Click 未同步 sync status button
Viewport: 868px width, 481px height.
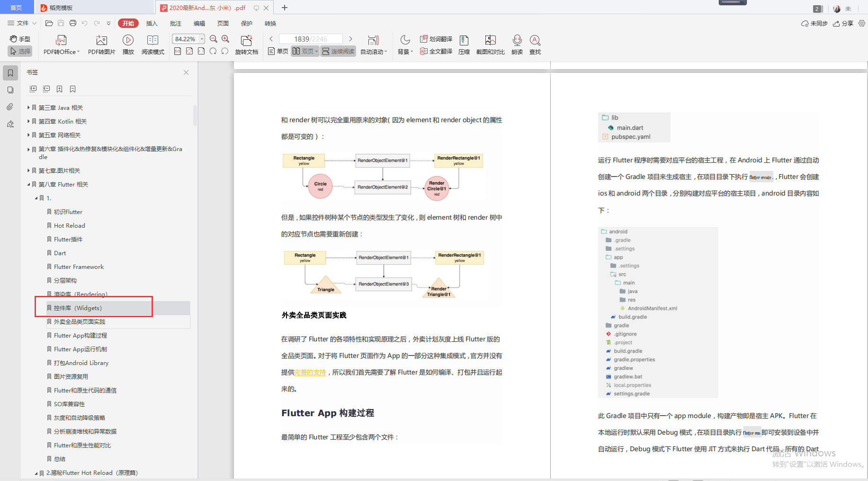pyautogui.click(x=814, y=23)
